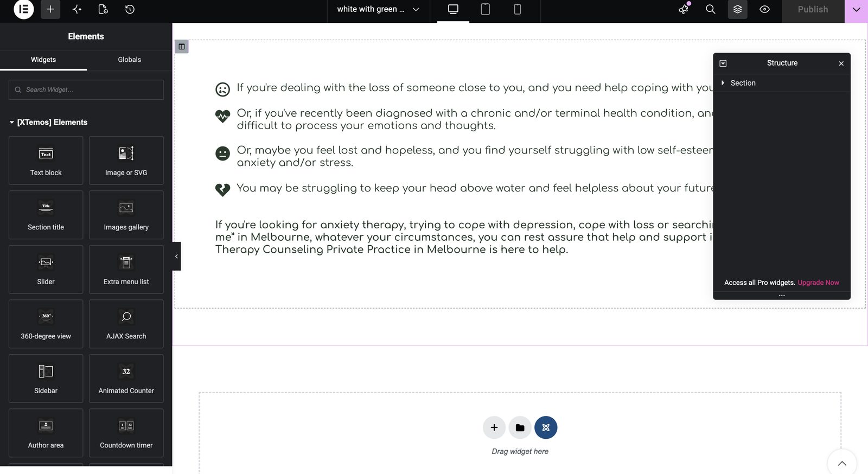Open the Elementor logo menu

tap(23, 9)
